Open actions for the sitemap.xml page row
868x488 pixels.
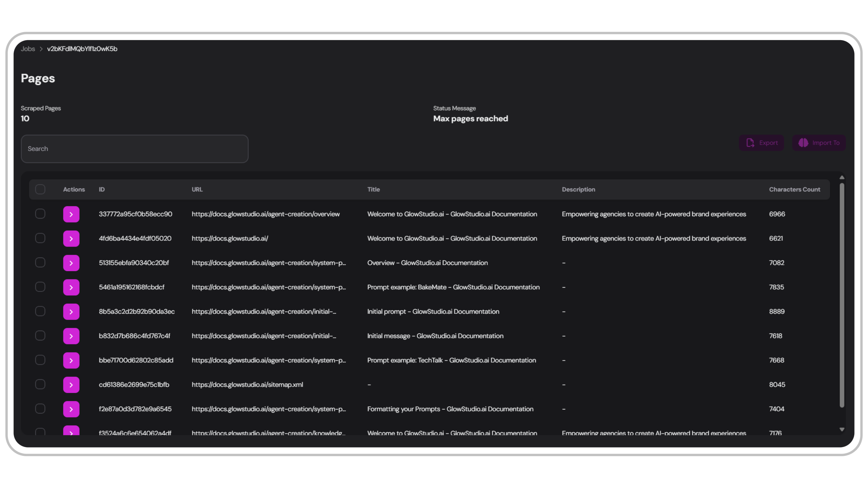71,385
